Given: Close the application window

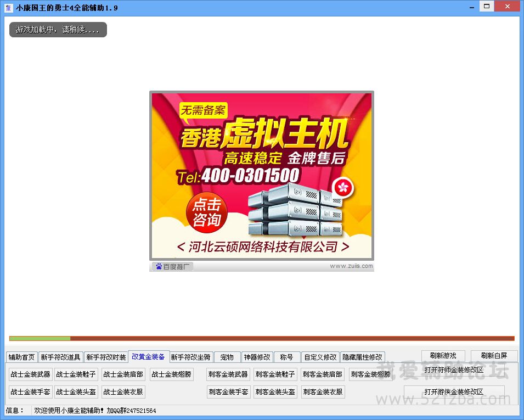Looking at the screenshot, I should click(508, 6).
